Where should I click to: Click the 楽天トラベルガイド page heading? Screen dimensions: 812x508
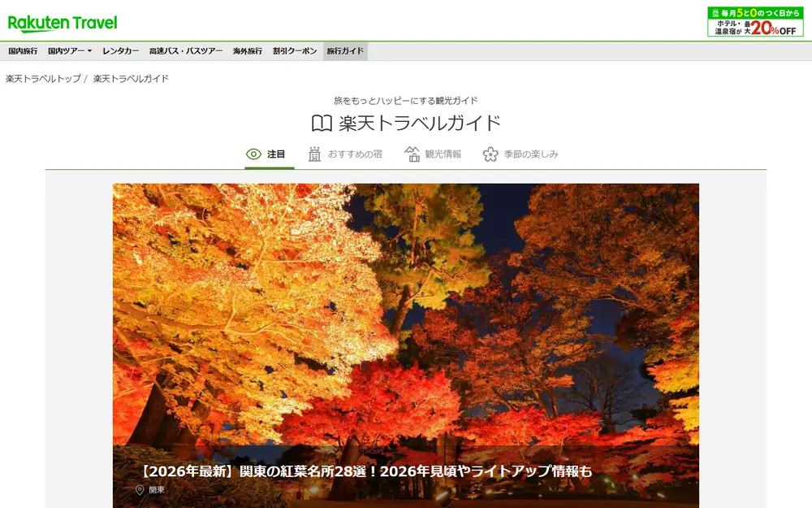(x=420, y=124)
